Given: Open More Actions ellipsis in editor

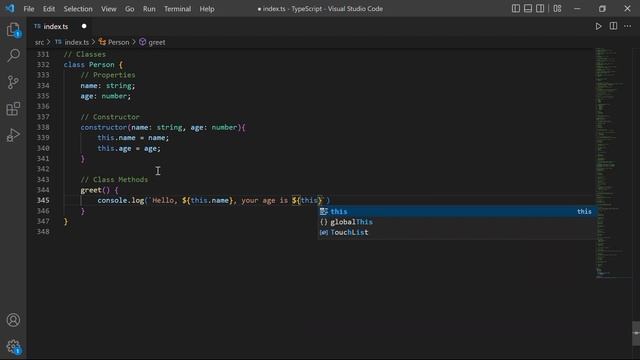Looking at the screenshot, I should [628, 26].
